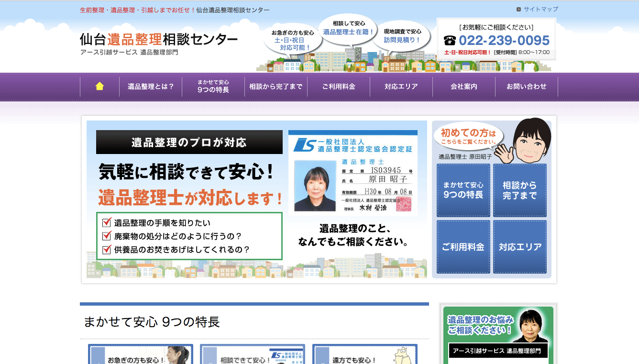Click the 仙台遺品整理相談センター site logo
This screenshot has height=364, width=639.
159,40
